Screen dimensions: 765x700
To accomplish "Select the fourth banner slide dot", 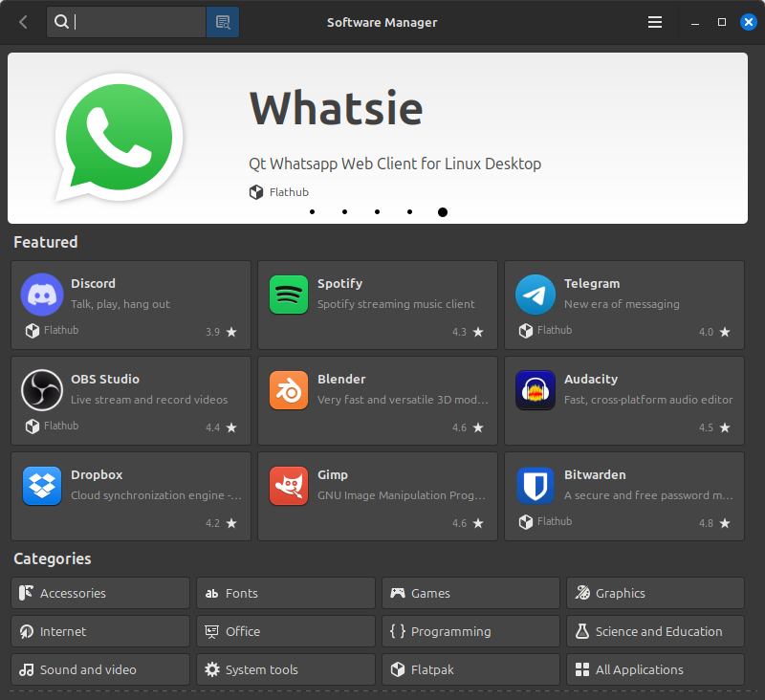I will point(410,211).
